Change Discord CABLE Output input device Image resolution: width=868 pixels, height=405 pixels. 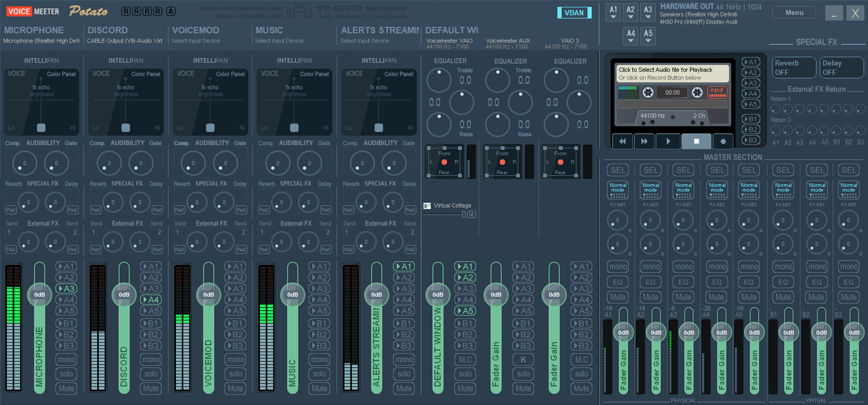pyautogui.click(x=124, y=41)
